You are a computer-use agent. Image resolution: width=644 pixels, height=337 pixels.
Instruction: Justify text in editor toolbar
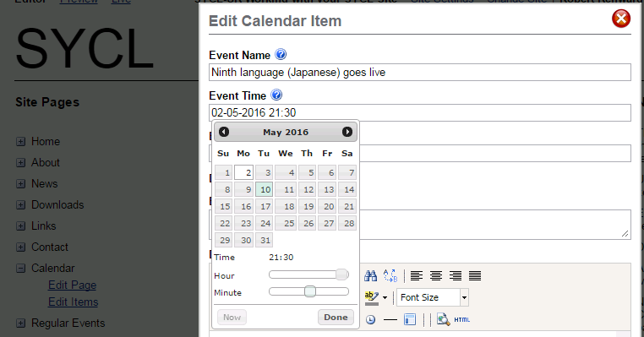pyautogui.click(x=475, y=276)
